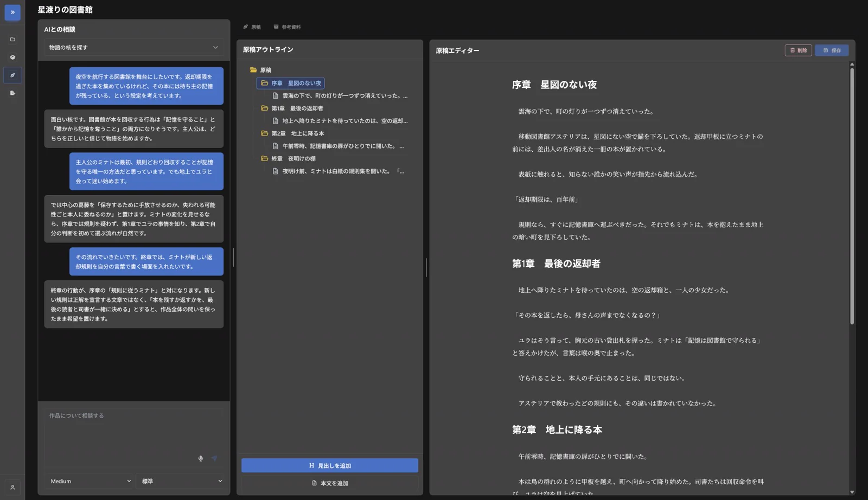
Task: Expand the sidebar with the double-chevron button
Action: point(12,12)
